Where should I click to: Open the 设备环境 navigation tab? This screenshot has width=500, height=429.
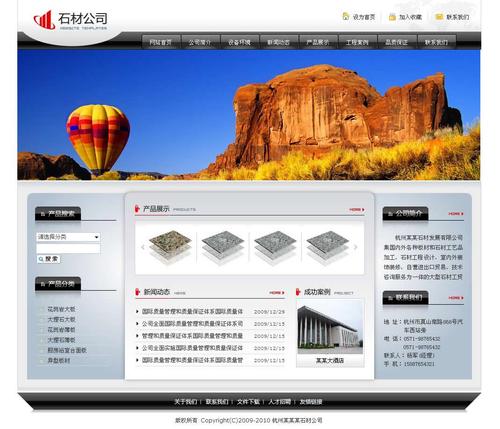click(239, 42)
